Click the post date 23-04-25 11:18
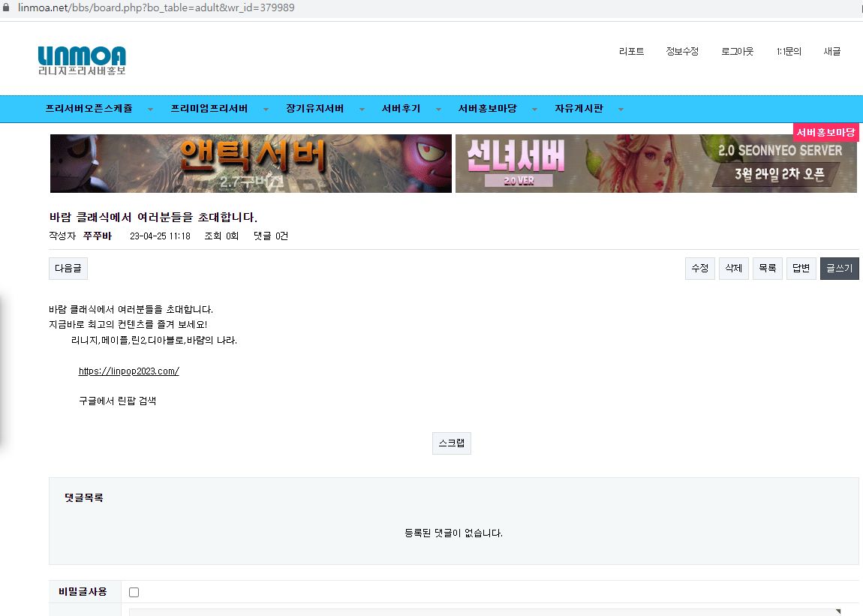Screen dimensions: 863x616 click(160, 236)
